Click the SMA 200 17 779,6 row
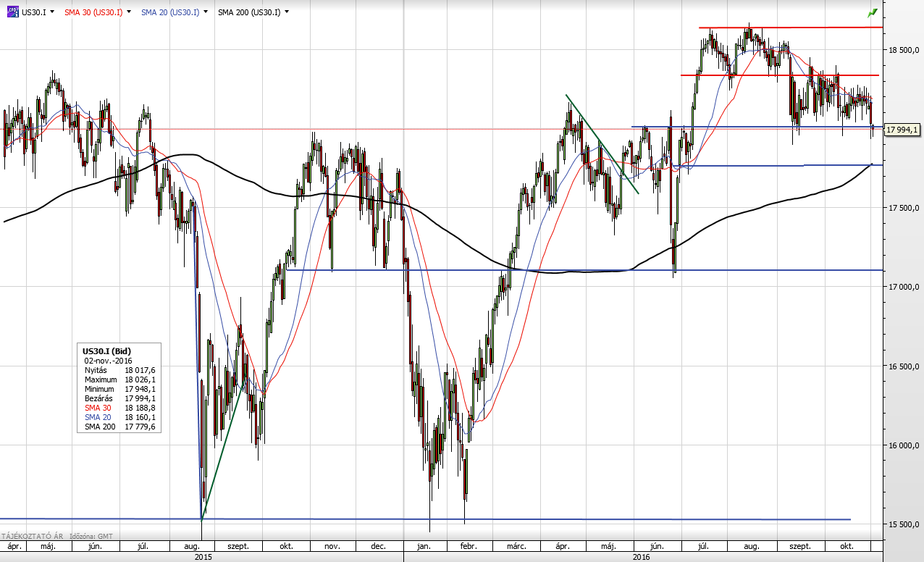Screen dimensions: 924x562 click(x=119, y=427)
